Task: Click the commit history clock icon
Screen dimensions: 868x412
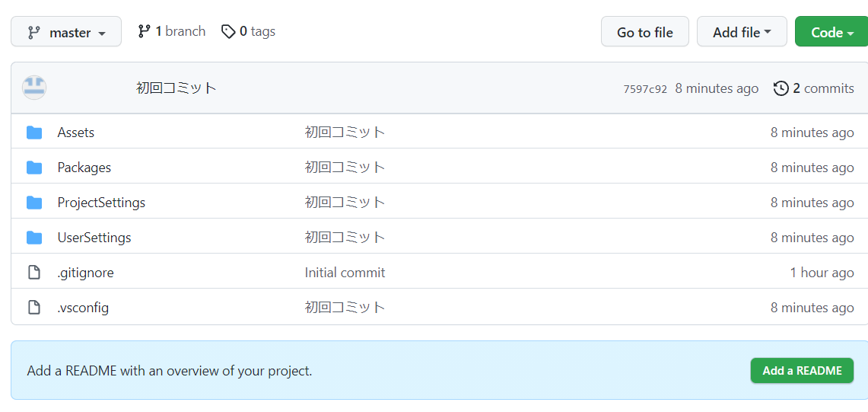Action: 781,88
